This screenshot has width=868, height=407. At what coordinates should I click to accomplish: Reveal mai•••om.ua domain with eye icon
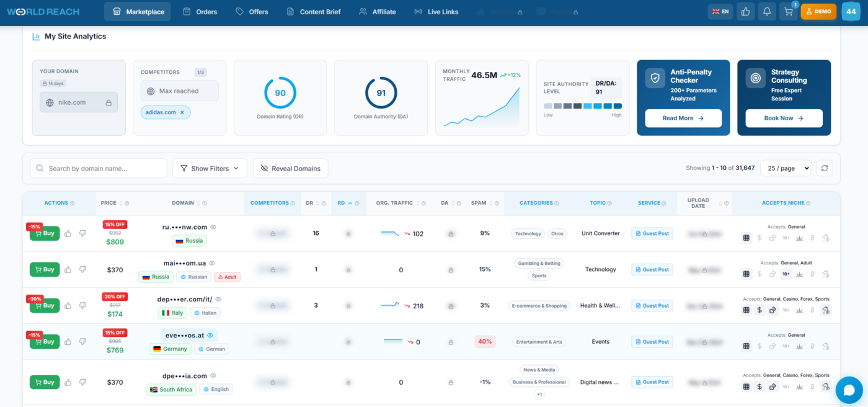click(x=212, y=263)
